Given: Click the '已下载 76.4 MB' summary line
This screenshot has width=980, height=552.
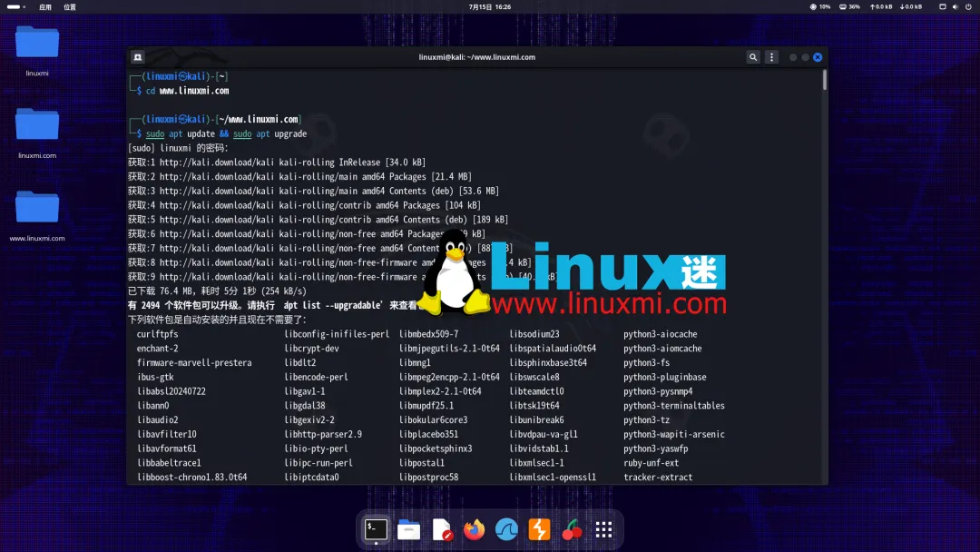Looking at the screenshot, I should pos(218,291).
